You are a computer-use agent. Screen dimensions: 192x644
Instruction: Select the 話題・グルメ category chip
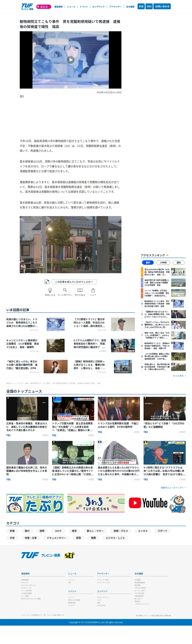pyautogui.click(x=121, y=531)
